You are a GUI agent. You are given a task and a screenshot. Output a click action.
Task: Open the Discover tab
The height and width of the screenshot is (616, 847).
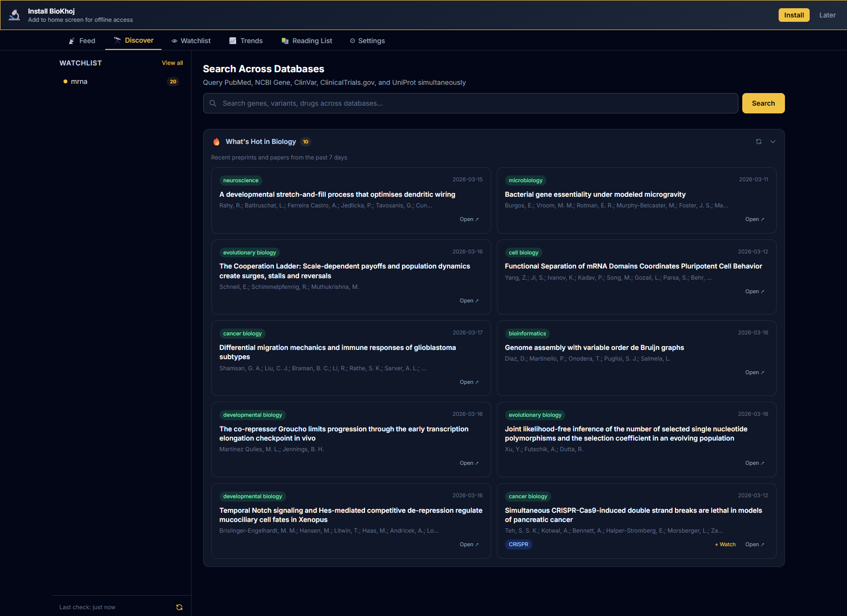pos(133,41)
